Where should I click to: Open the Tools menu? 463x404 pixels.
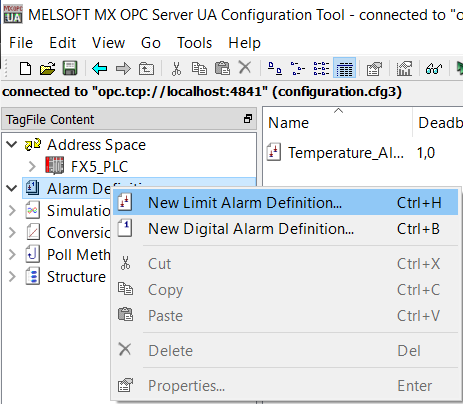[194, 43]
